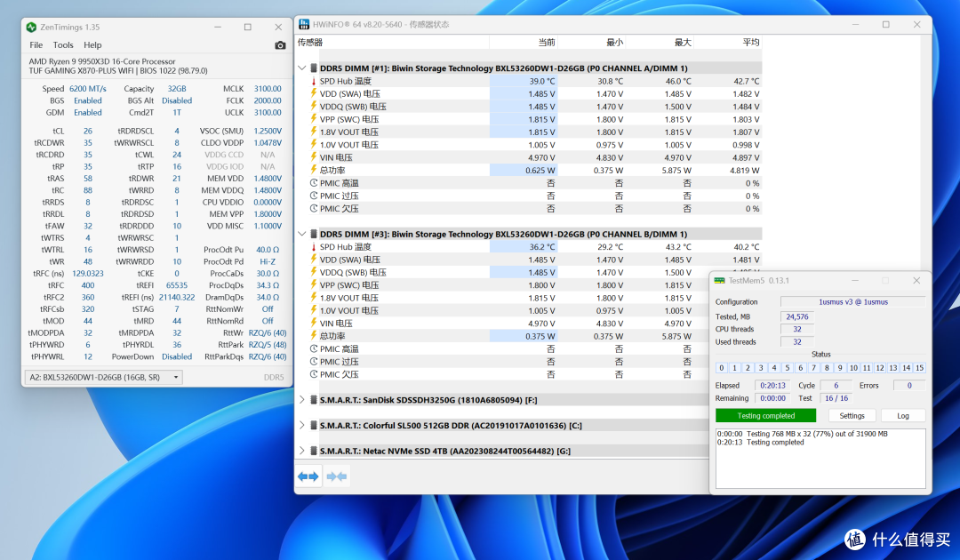Open the Log in TestMem5
This screenshot has height=560, width=960.
903,416
